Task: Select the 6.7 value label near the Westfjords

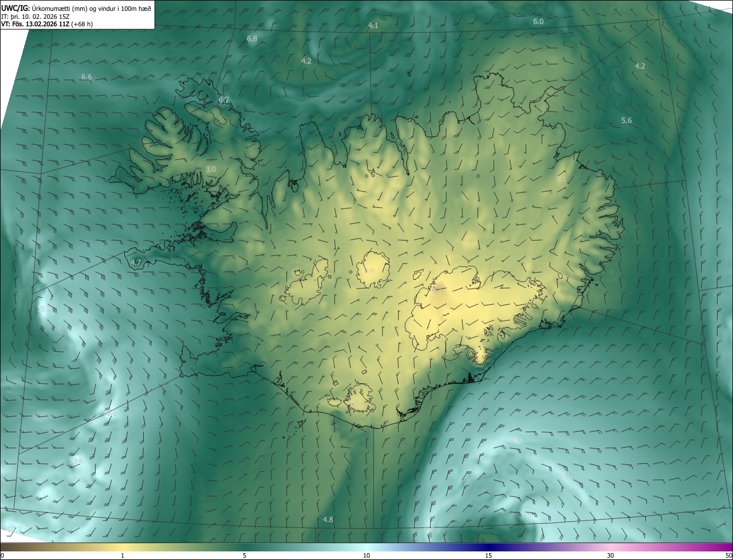Action: (224, 100)
